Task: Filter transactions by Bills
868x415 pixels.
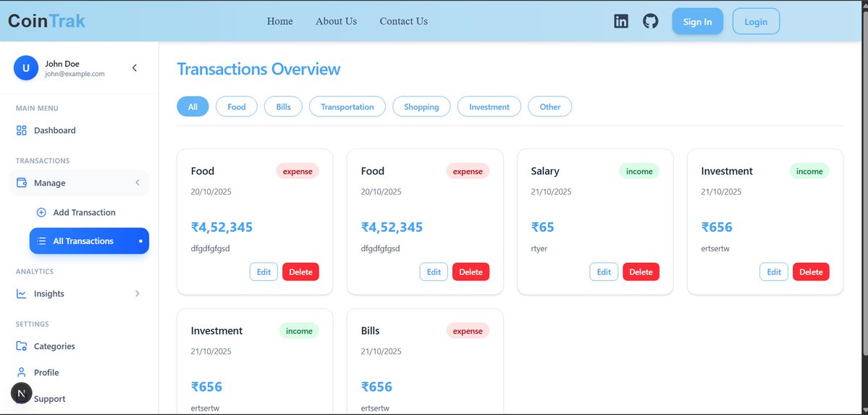Action: pyautogui.click(x=284, y=107)
